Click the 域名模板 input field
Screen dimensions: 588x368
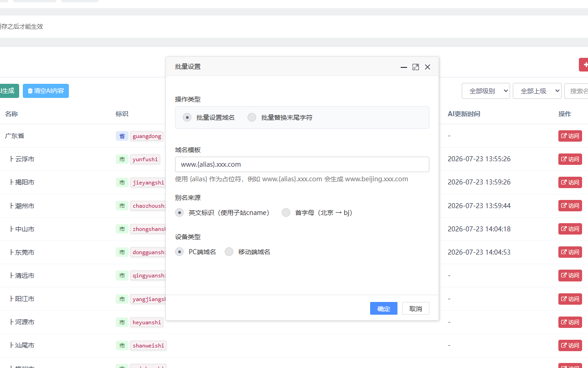pyautogui.click(x=302, y=164)
